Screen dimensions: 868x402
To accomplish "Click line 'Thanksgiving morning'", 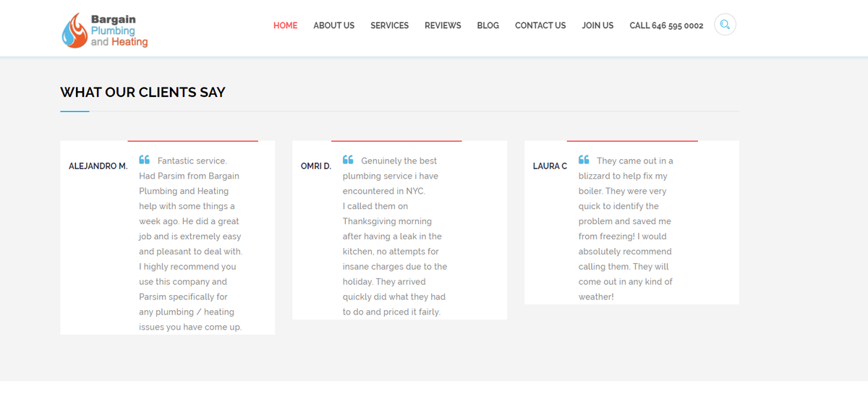I will tap(387, 221).
